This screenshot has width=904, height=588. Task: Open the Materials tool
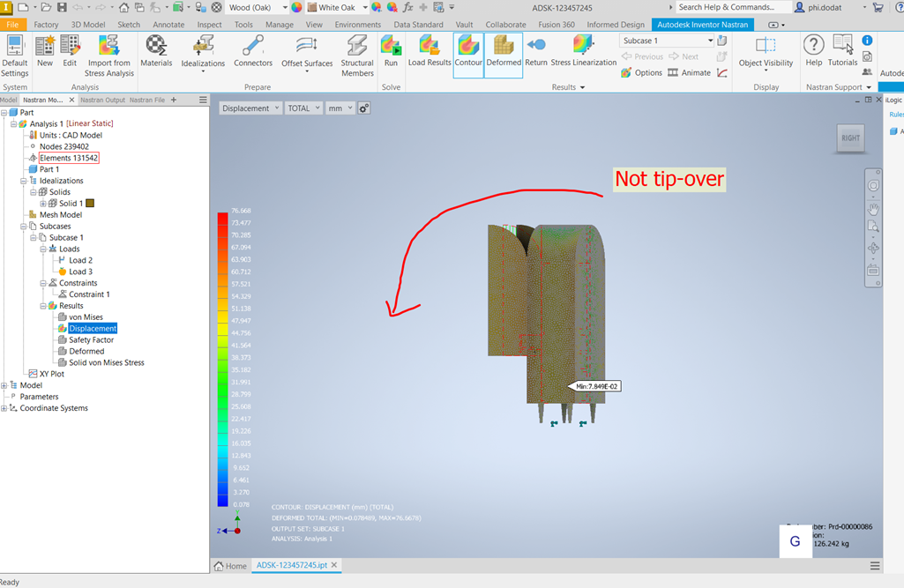tap(156, 52)
